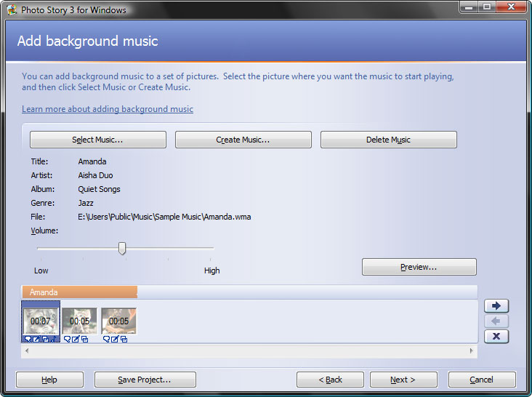Click the 'Aisha Duo' artist value
This screenshot has height=397, width=532.
tap(96, 175)
